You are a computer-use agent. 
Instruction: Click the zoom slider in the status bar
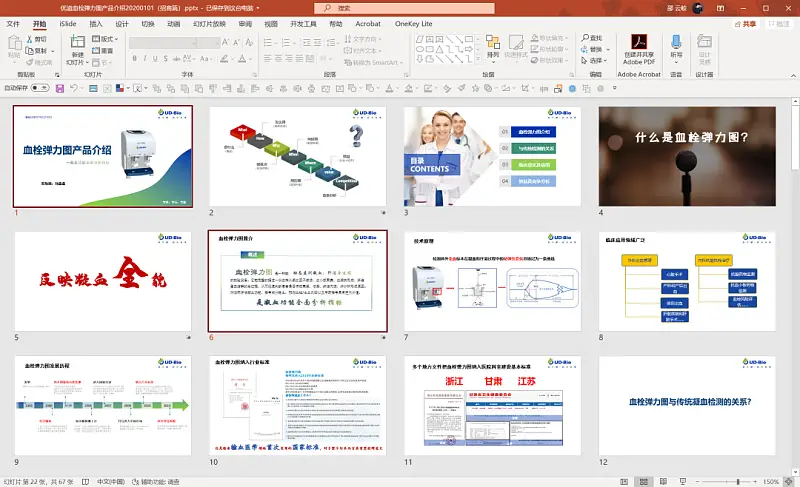726,481
